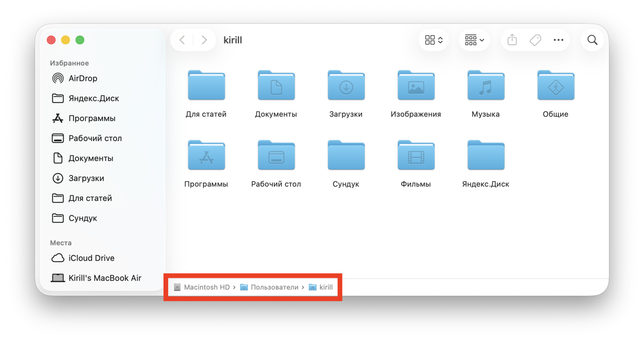Viewport: 644px width, 342px height.
Task: Click the Места sidebar section header
Action: coord(61,243)
